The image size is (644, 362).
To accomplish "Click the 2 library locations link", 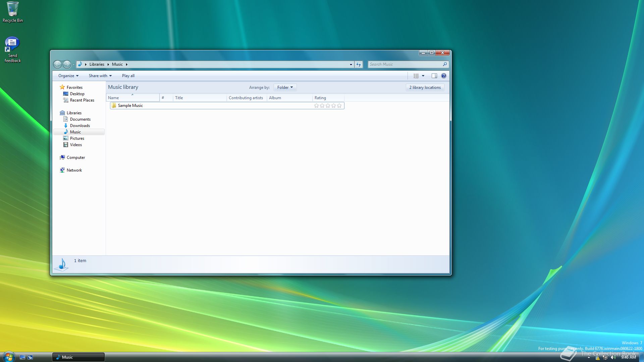I will 425,87.
